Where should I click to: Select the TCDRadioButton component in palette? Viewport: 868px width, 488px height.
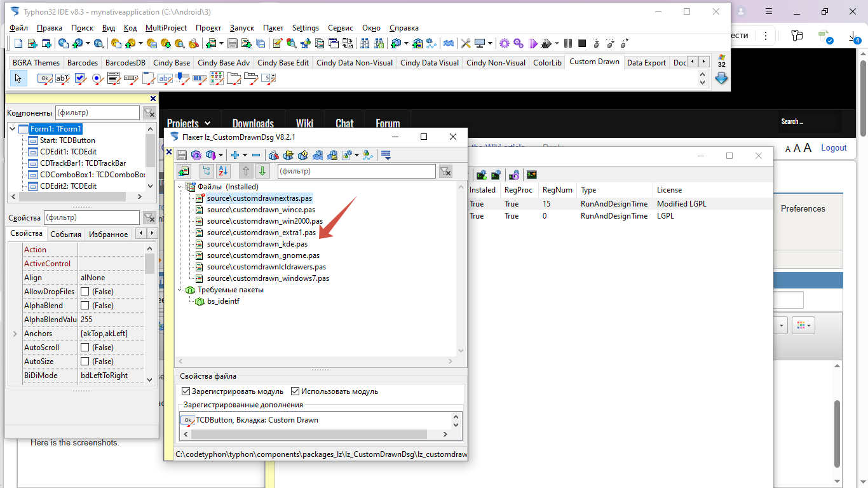point(97,79)
